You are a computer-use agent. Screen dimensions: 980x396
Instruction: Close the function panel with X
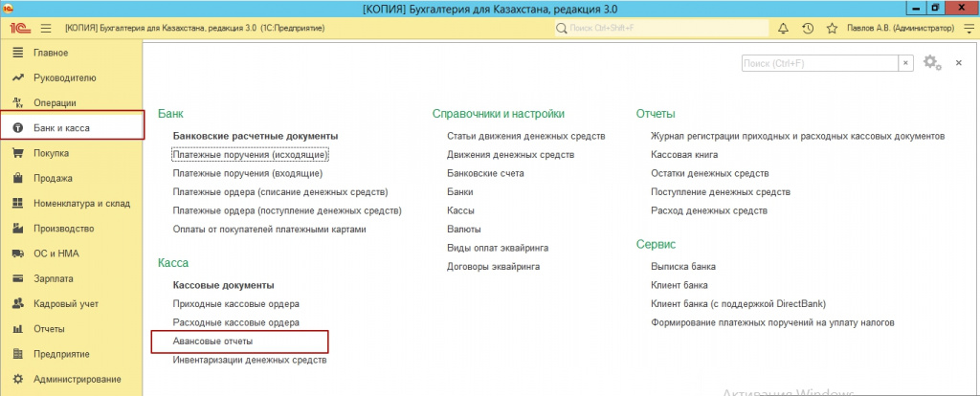(958, 63)
